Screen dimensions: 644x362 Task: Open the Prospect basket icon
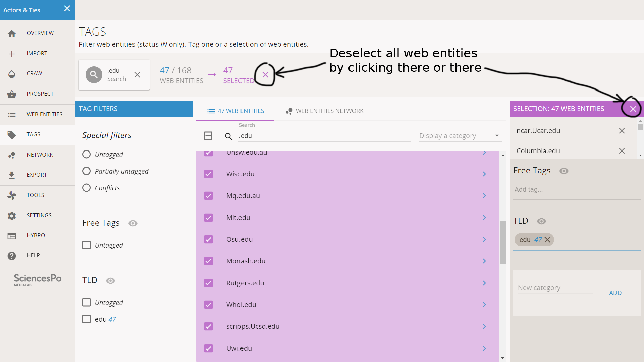(x=12, y=94)
